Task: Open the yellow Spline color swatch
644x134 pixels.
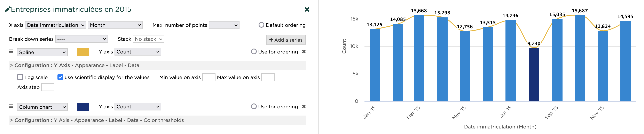Action: coord(83,52)
